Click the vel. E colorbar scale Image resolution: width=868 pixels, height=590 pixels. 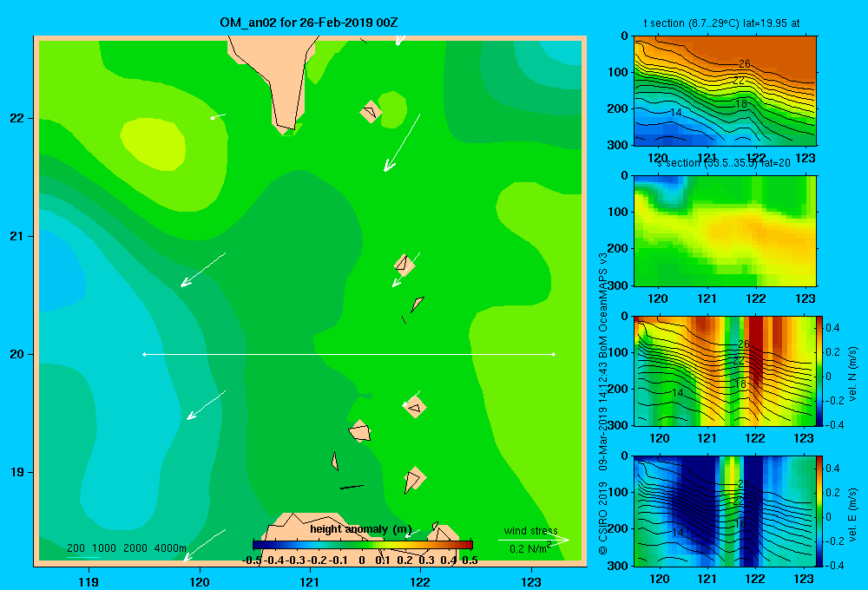click(x=819, y=511)
